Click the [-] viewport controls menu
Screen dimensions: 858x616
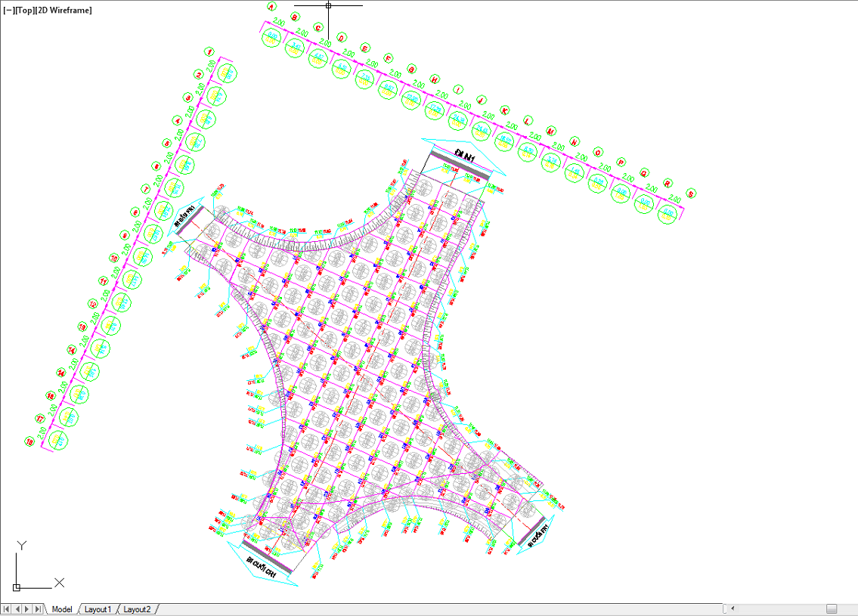click(8, 11)
